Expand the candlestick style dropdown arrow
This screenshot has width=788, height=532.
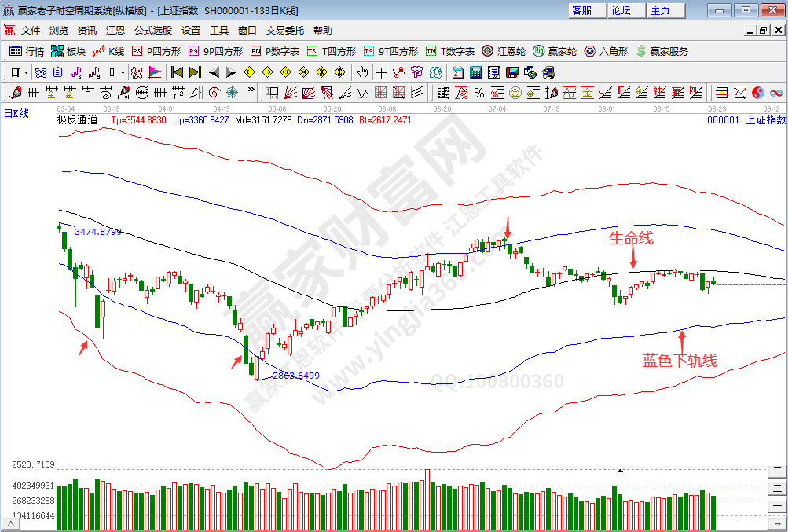(122, 72)
